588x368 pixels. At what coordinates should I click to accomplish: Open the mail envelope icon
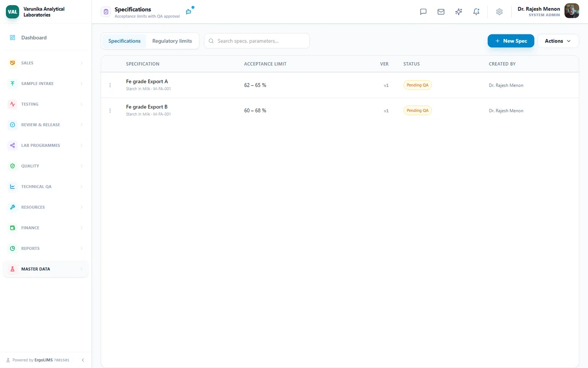(x=441, y=12)
